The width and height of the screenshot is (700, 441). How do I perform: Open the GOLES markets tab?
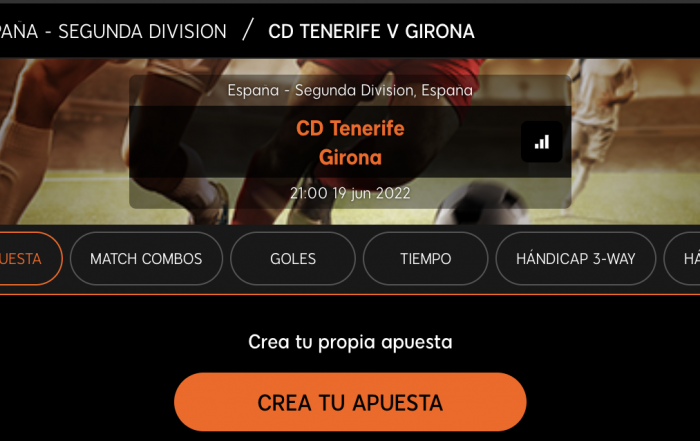point(293,258)
